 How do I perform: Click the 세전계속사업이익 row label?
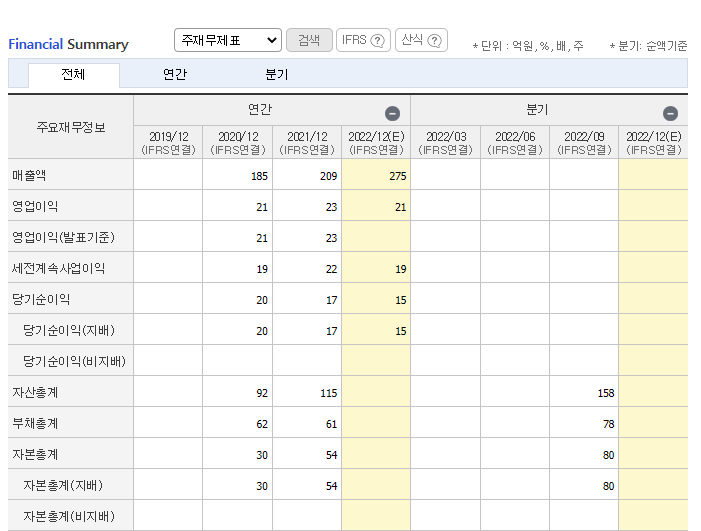[x=59, y=268]
